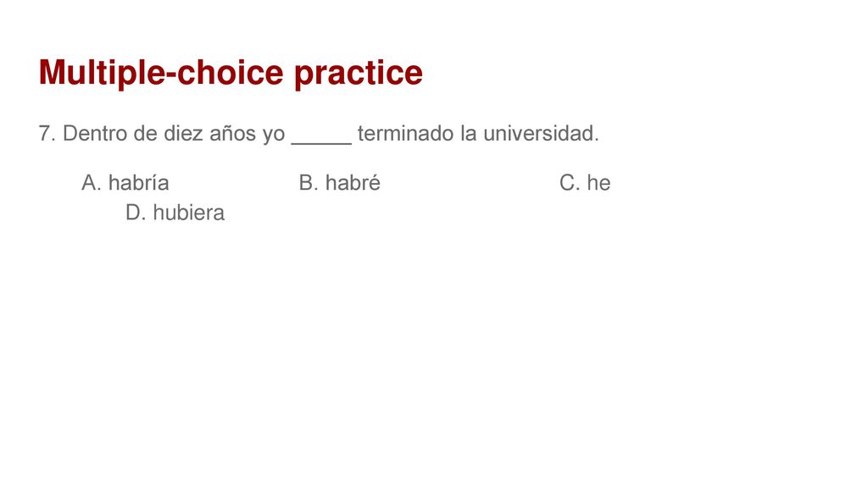This screenshot has height=488, width=868.
Task: Choose answer option B. habré
Action: pos(339,183)
